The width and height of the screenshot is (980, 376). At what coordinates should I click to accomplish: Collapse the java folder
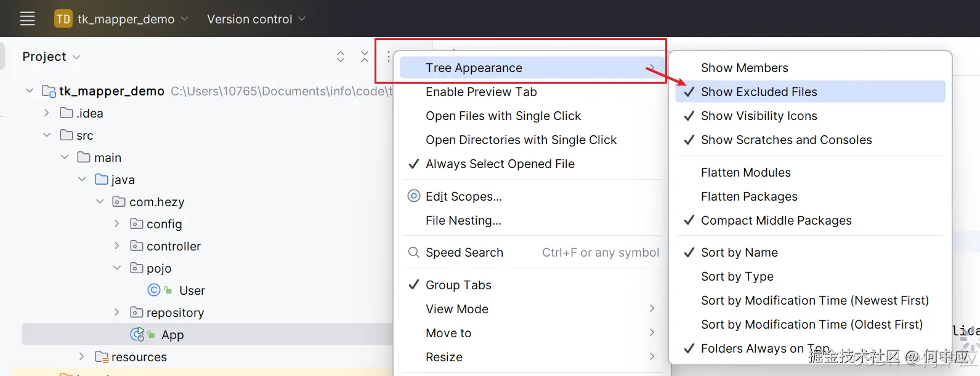coord(82,180)
